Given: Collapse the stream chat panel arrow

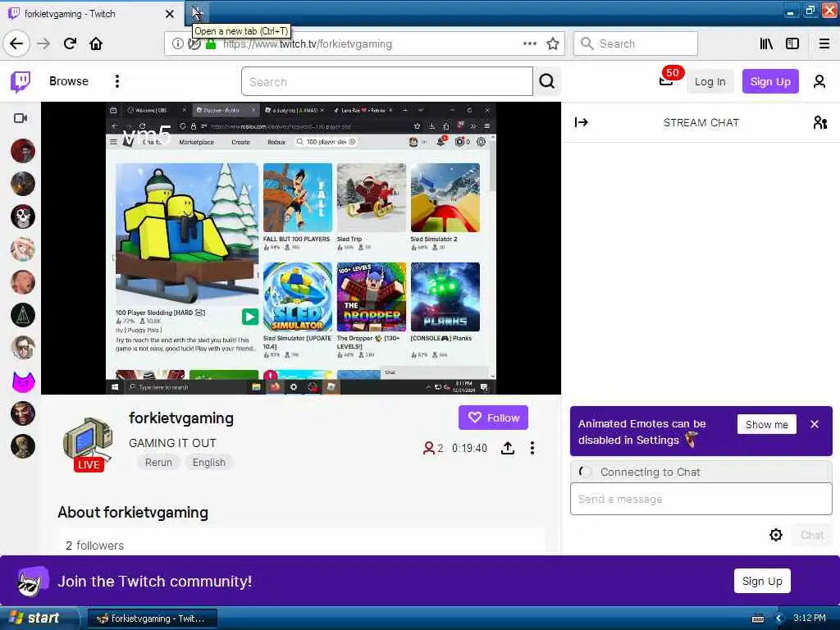Looking at the screenshot, I should coord(582,123).
